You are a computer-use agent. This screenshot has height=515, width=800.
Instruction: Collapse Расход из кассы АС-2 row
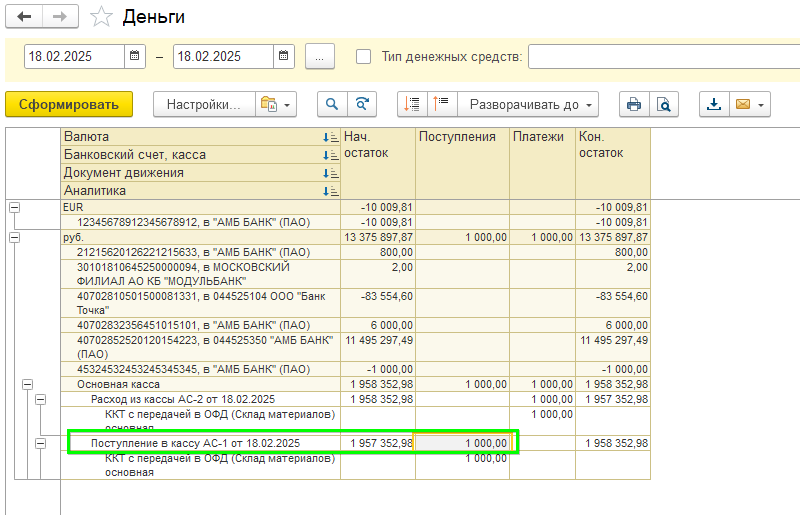[41, 399]
